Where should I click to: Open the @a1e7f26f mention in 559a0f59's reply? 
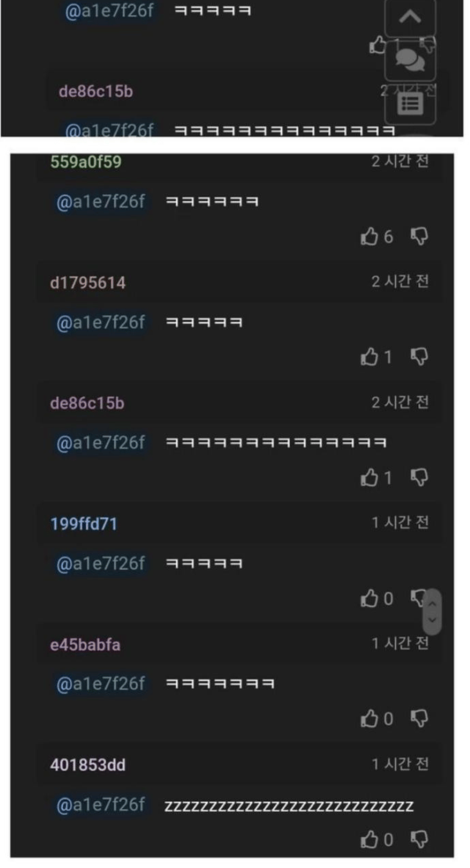[101, 201]
